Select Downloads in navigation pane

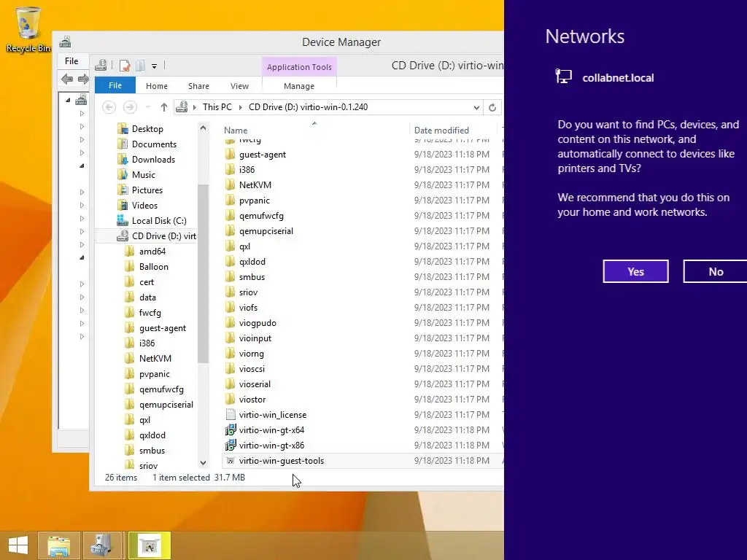pyautogui.click(x=153, y=160)
